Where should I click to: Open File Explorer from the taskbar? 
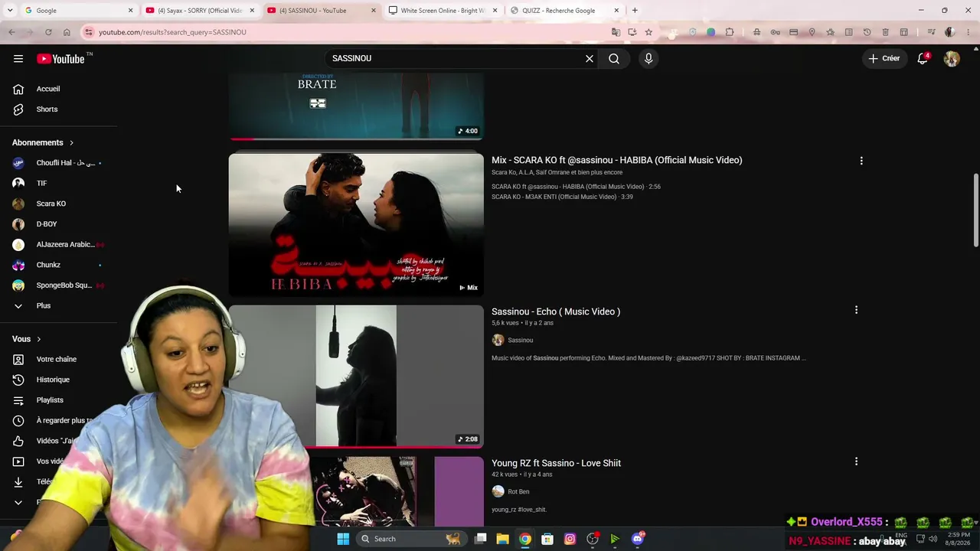pos(502,539)
